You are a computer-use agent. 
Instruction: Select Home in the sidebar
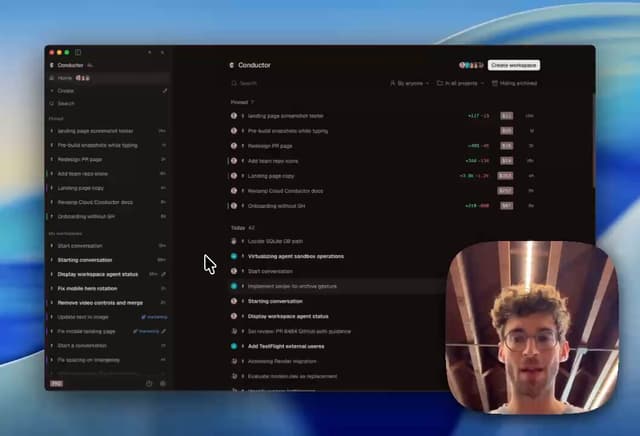coord(108,78)
